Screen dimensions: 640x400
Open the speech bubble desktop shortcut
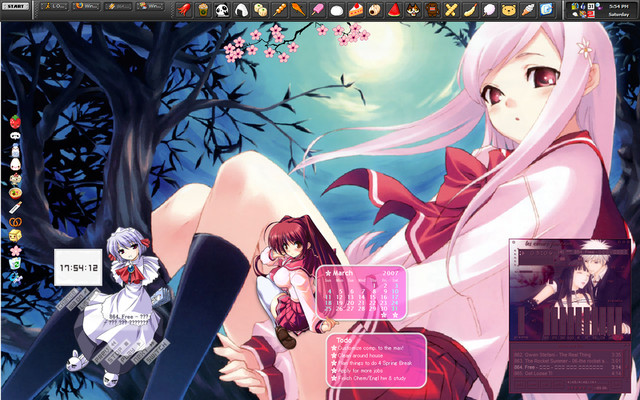[x=15, y=136]
